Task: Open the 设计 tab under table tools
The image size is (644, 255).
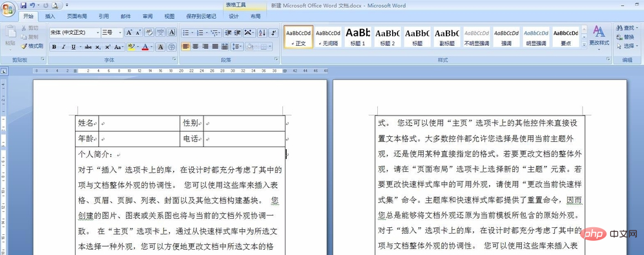Action: 234,16
